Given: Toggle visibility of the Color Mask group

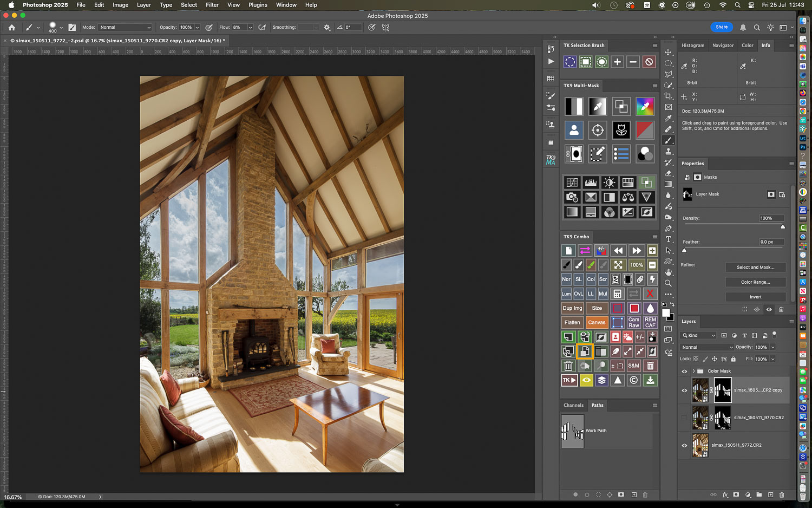Looking at the screenshot, I should pos(684,372).
